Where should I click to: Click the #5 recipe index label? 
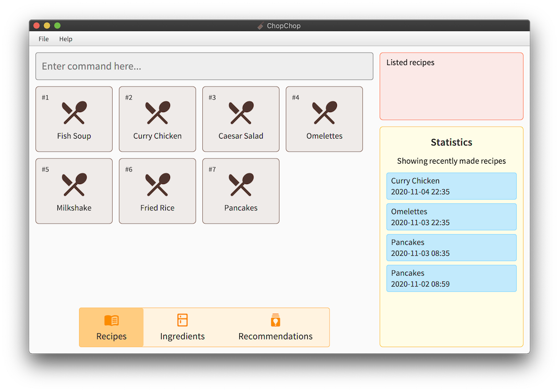(x=45, y=169)
